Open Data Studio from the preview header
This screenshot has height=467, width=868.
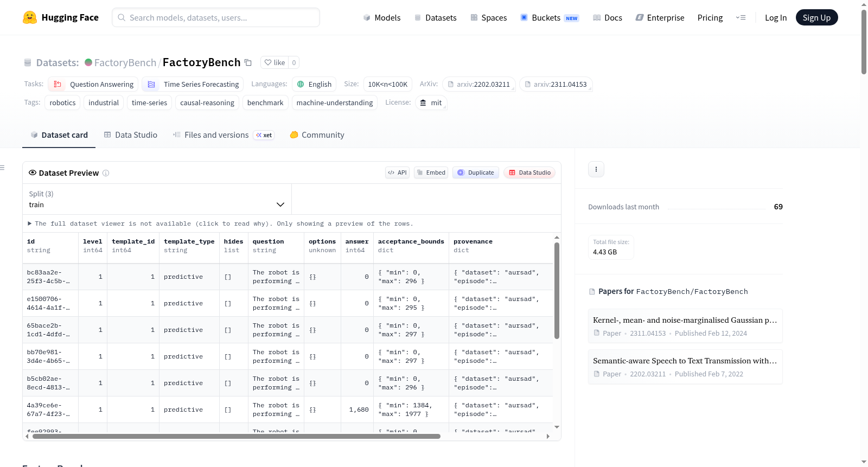point(529,172)
